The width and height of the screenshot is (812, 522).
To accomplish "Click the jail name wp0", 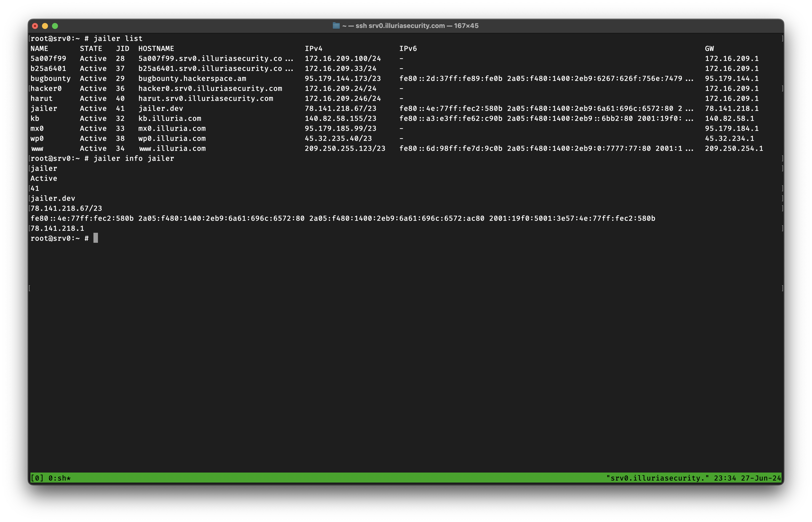I will click(37, 139).
